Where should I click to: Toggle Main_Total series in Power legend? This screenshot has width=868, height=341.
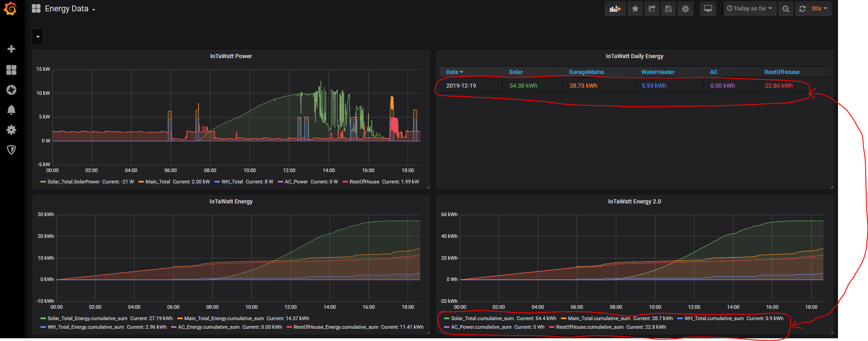click(158, 182)
